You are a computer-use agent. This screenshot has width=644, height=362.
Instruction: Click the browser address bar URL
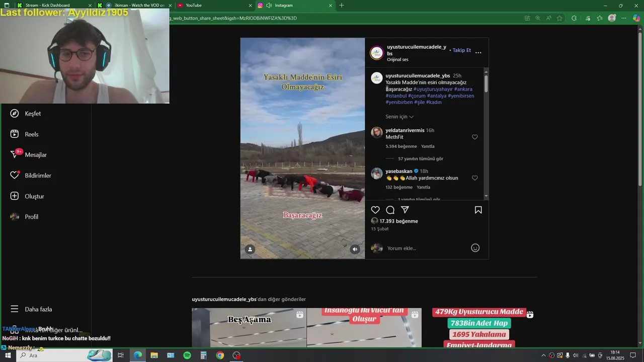coord(233,18)
